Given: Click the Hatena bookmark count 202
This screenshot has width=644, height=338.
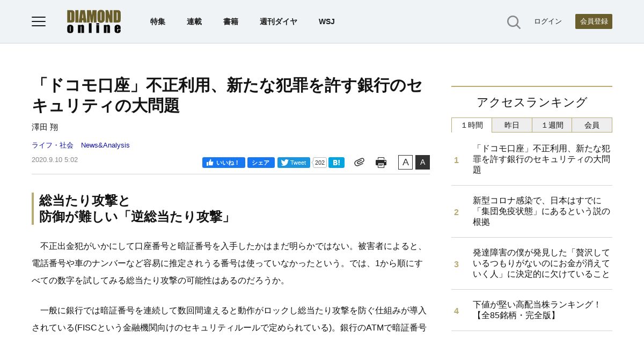Looking at the screenshot, I should click(320, 163).
